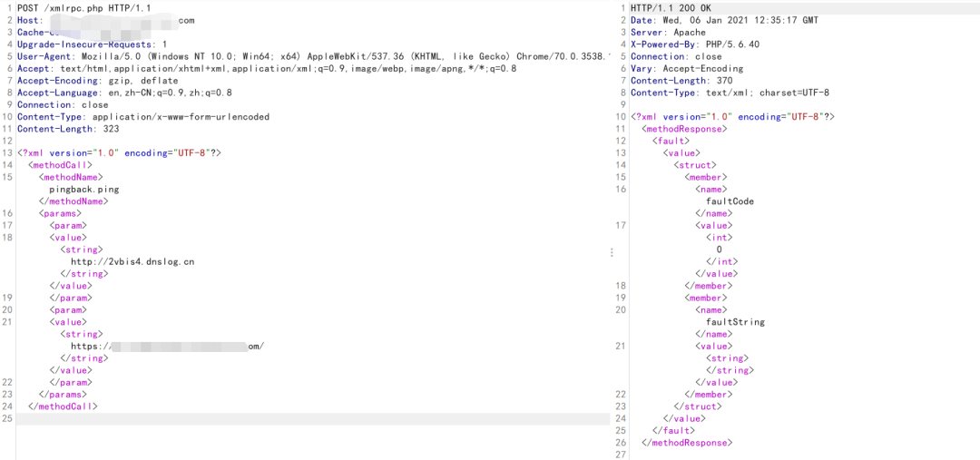Viewport: 980px width, 460px height.
Task: Click the POST /xmlrpc.php HTTP/1.1 request line
Action: pos(83,8)
